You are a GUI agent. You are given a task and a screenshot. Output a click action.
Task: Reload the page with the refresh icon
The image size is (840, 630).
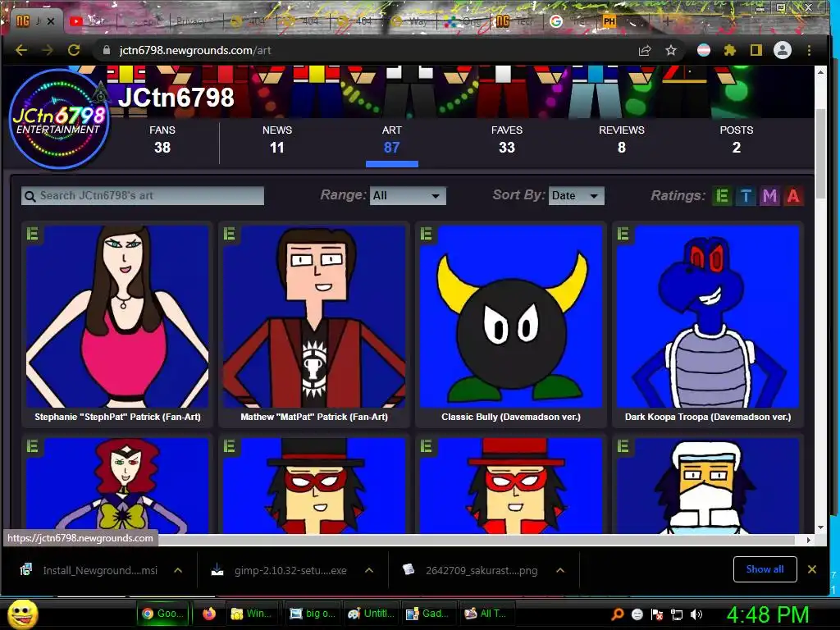[74, 50]
